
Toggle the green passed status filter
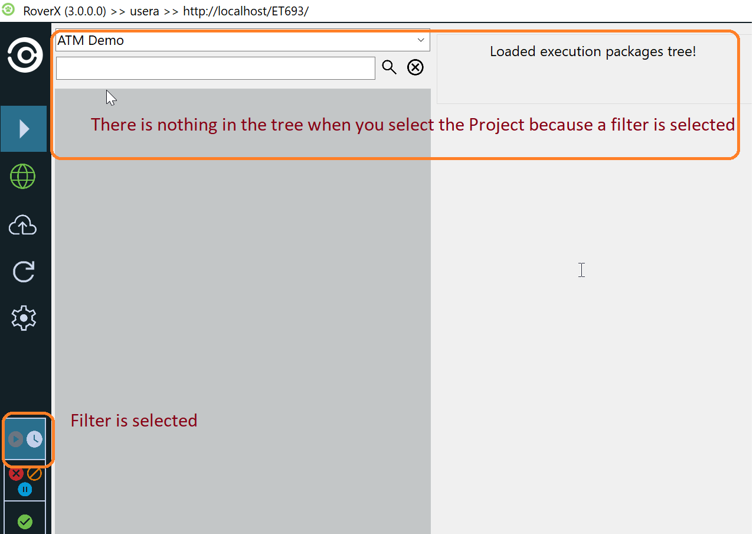click(25, 522)
